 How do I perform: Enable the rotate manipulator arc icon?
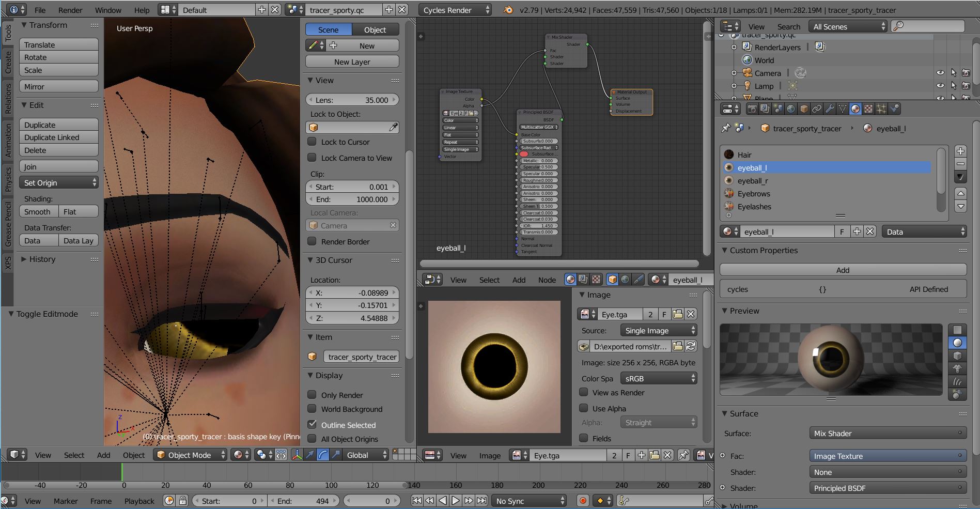point(323,455)
